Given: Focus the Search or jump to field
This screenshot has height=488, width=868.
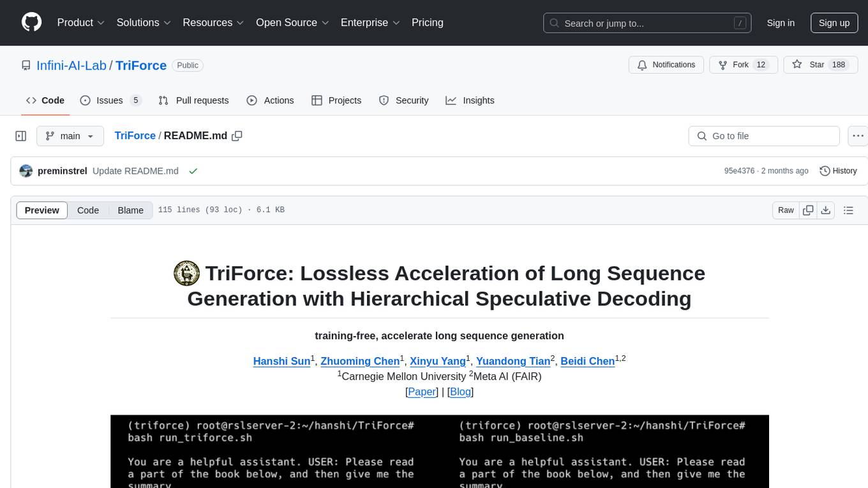Looking at the screenshot, I should click(x=648, y=23).
